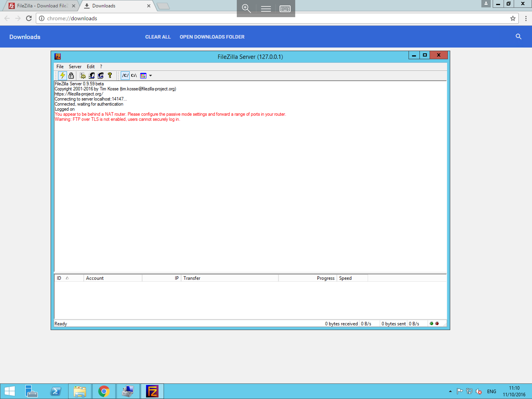Open PowerShell from the taskbar
Viewport: 532px width, 399px height.
pyautogui.click(x=56, y=391)
